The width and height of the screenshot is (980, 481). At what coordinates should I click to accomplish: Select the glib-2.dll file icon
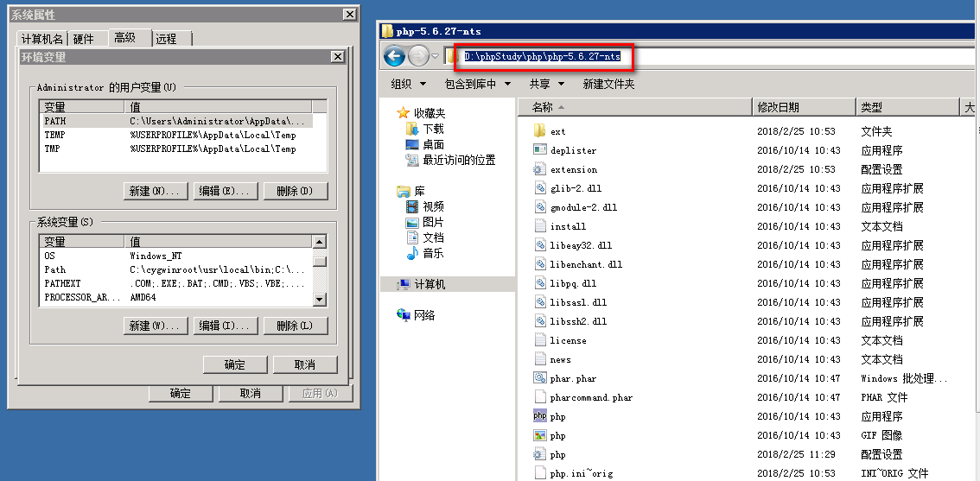(540, 188)
